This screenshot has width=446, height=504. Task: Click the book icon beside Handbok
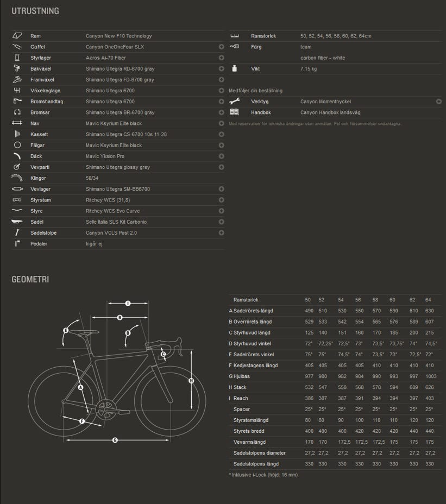235,112
